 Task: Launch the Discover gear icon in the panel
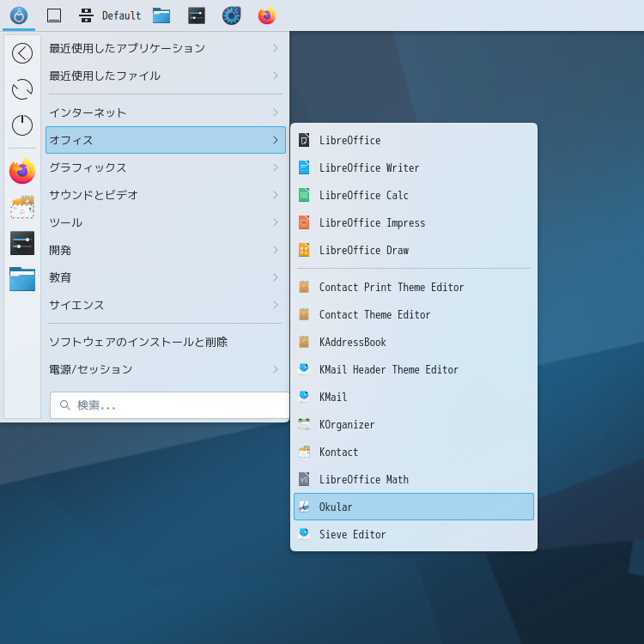(232, 15)
